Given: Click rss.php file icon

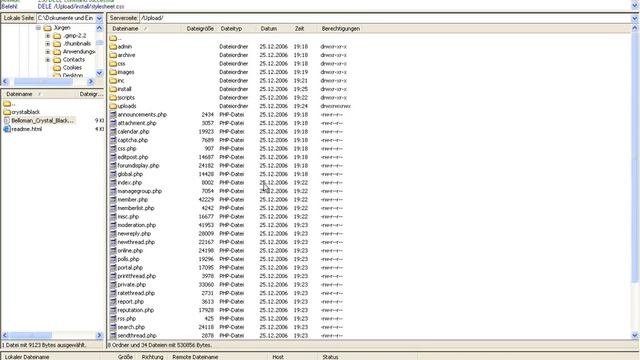Looking at the screenshot, I should (113, 319).
